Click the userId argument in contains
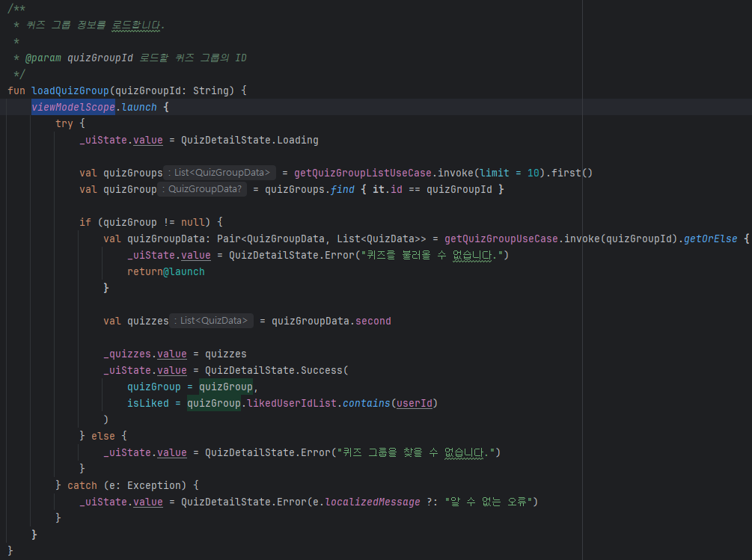The width and height of the screenshot is (752, 560). coord(414,403)
